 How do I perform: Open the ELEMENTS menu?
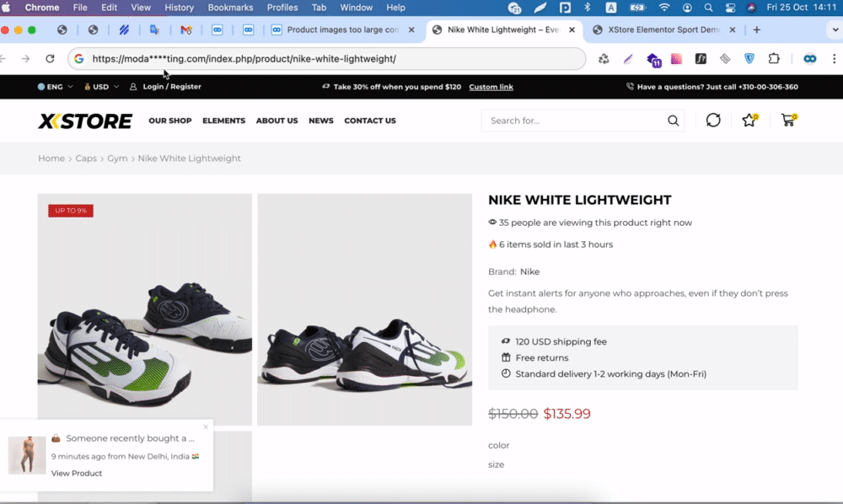click(223, 121)
